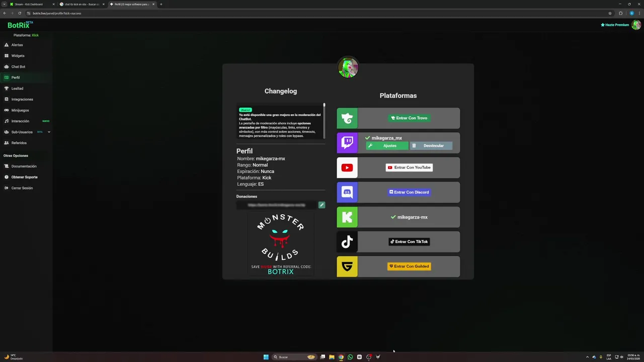Click the profile avatar above the card
Viewport: 644px width, 362px height.
pyautogui.click(x=348, y=67)
